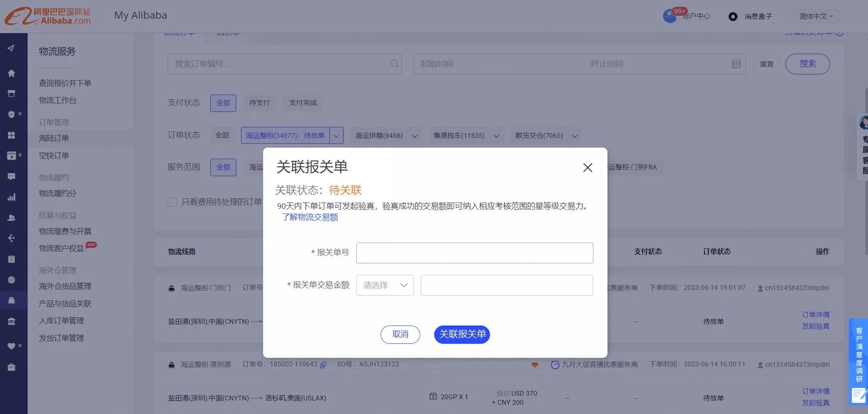Click the clipboard icon in sidebar
The image size is (868, 414).
coord(11,259)
